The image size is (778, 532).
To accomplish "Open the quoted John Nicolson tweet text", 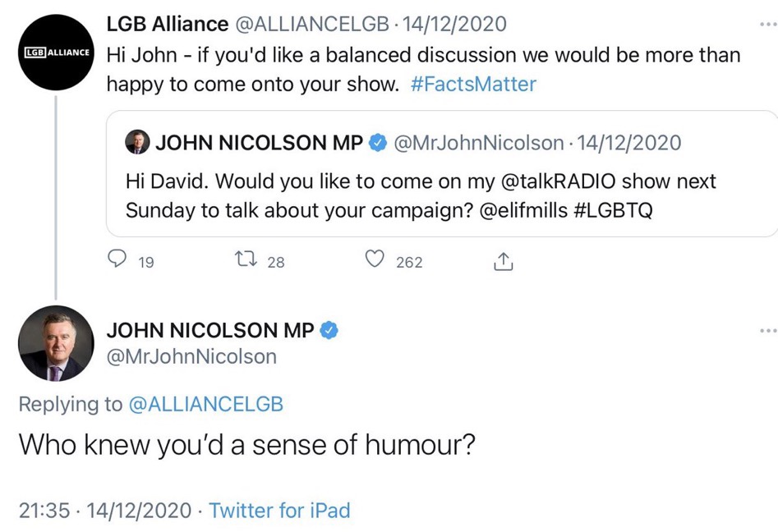I will pos(421,195).
